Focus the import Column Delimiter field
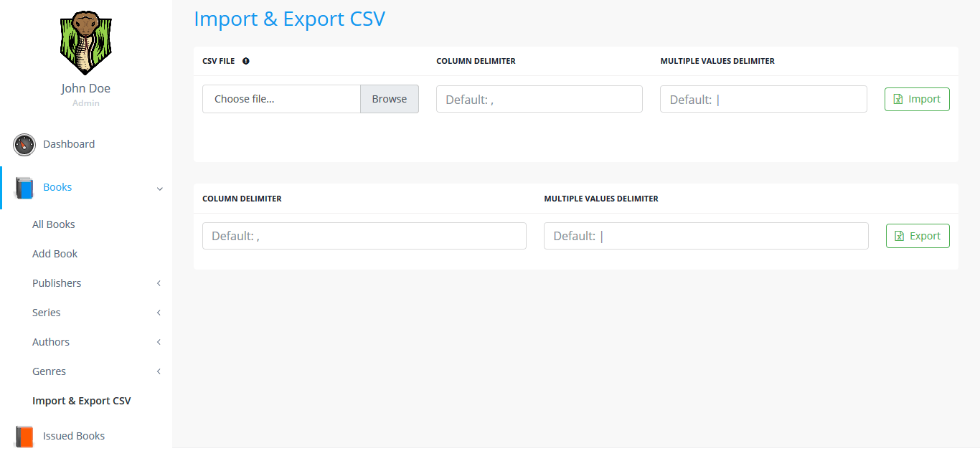The image size is (980, 456). (x=539, y=100)
